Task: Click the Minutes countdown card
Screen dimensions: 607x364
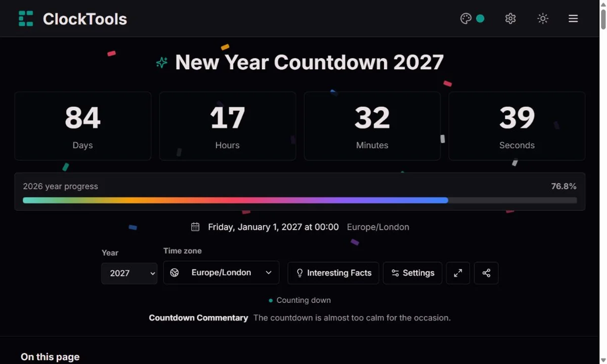Action: [372, 126]
